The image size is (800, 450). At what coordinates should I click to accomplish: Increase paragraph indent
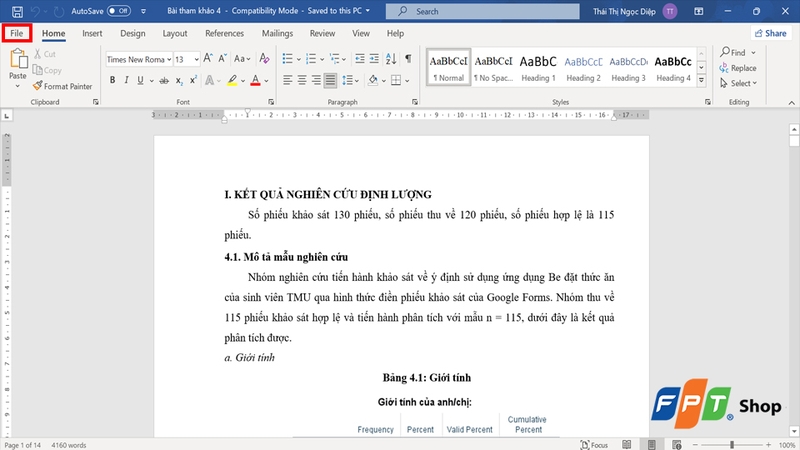tap(374, 59)
